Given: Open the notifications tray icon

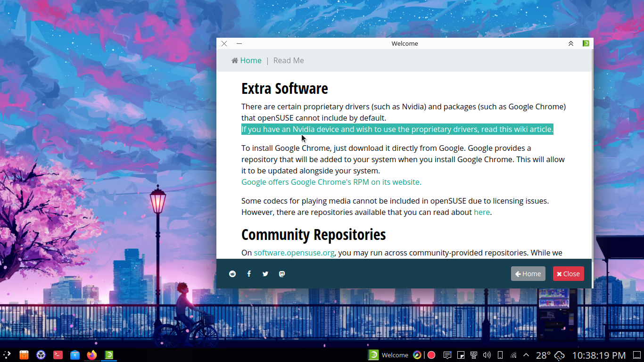Looking at the screenshot, I should click(447, 355).
